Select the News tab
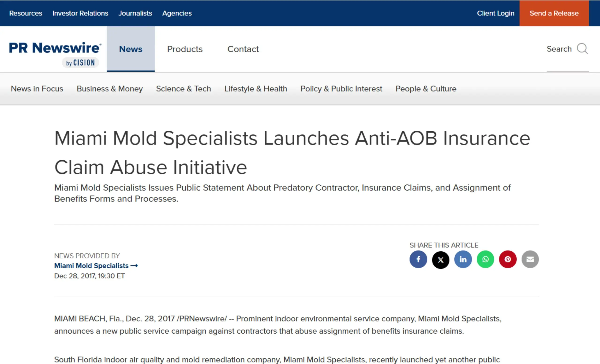The width and height of the screenshot is (600, 364). [131, 49]
